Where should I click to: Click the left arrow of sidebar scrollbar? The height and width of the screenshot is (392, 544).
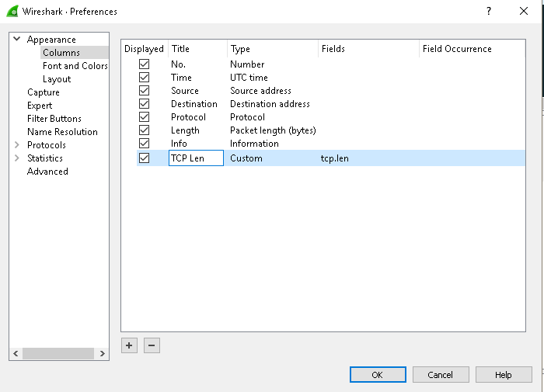click(x=16, y=353)
